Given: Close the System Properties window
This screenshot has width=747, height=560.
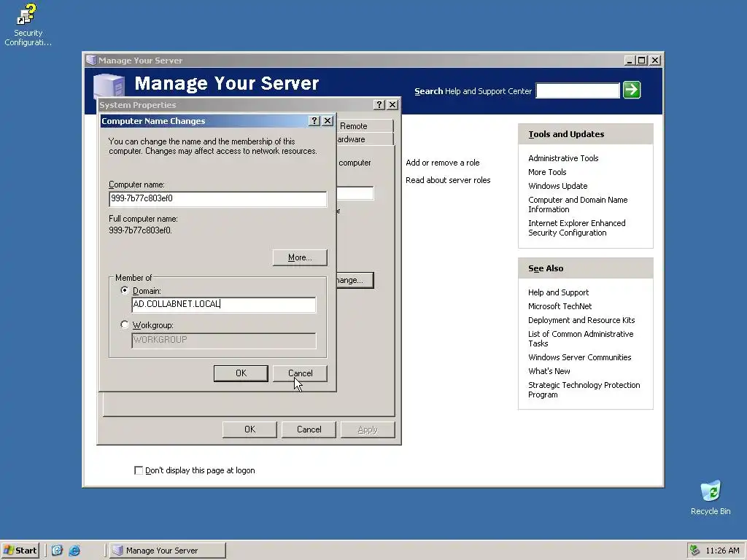Looking at the screenshot, I should click(392, 105).
